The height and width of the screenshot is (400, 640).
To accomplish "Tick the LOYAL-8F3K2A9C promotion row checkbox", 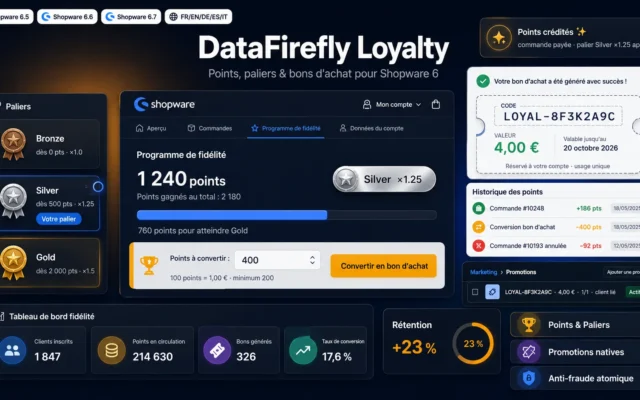I will (x=475, y=292).
